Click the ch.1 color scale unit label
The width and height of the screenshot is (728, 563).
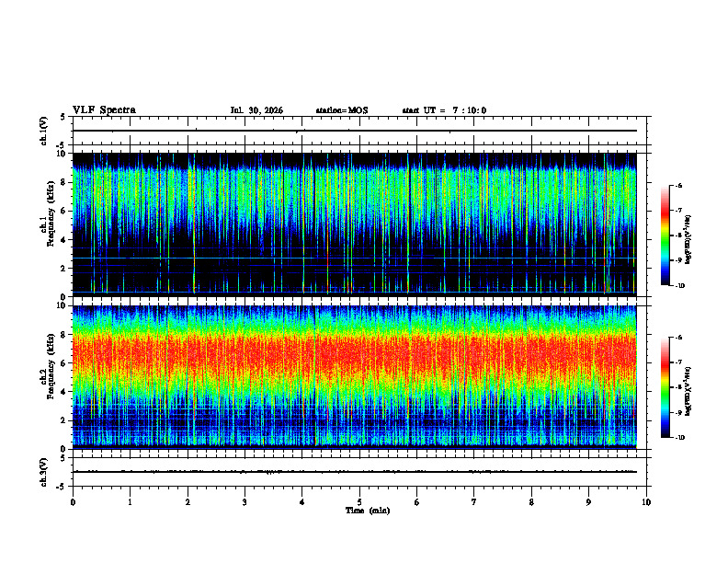tap(688, 240)
